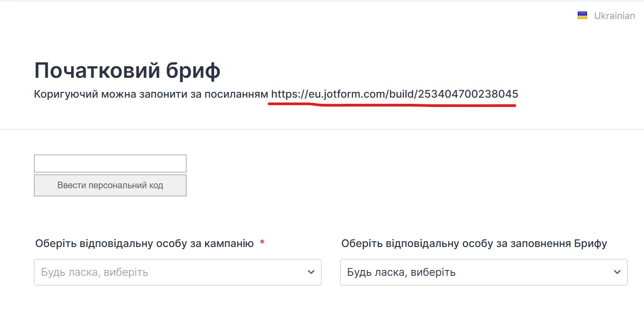
Task: Click dark "Будь ласка, виберіть" text in the Бриф field
Action: 401,272
